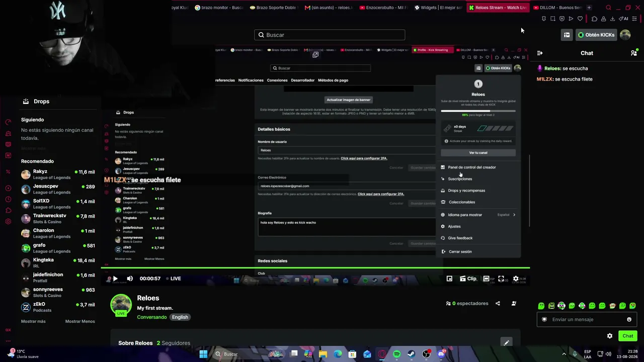Click the ad blocker shield icon
The width and height of the screenshot is (644, 362).
click(561, 19)
